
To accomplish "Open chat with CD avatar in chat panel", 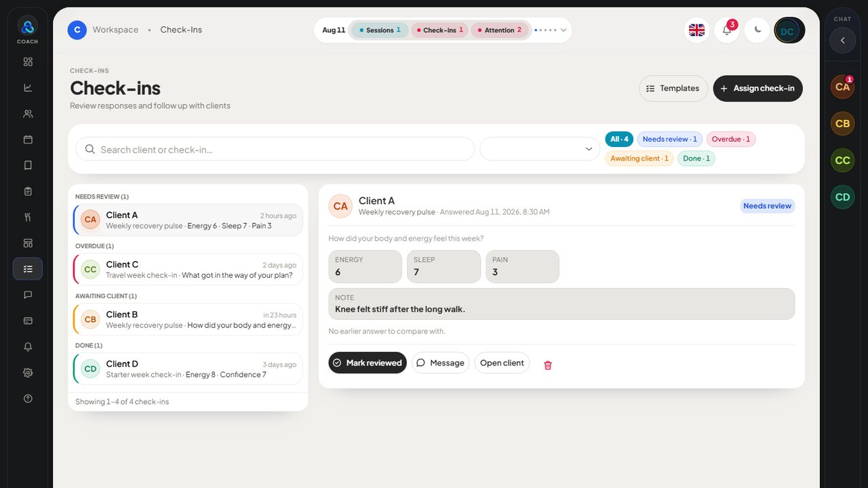I will (x=842, y=197).
